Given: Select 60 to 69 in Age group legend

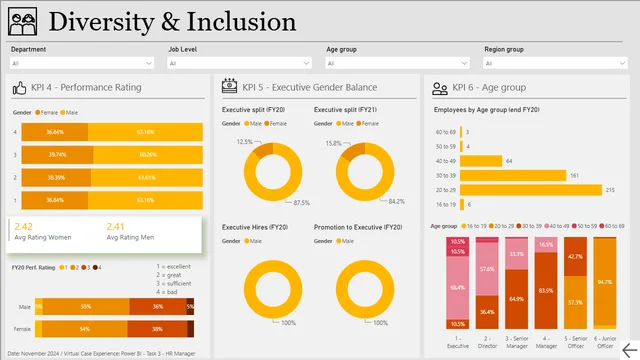Looking at the screenshot, I should point(612,226).
